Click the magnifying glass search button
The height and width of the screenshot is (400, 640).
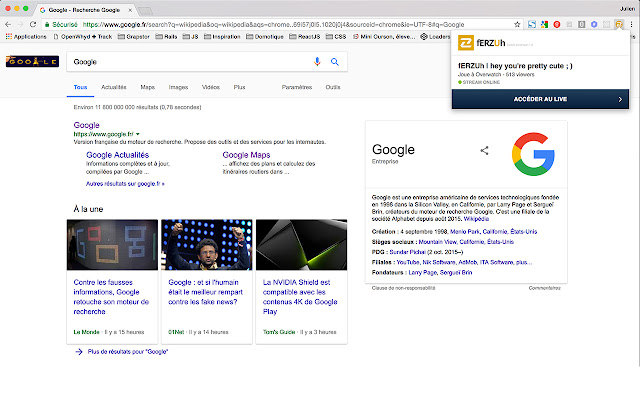[x=335, y=62]
